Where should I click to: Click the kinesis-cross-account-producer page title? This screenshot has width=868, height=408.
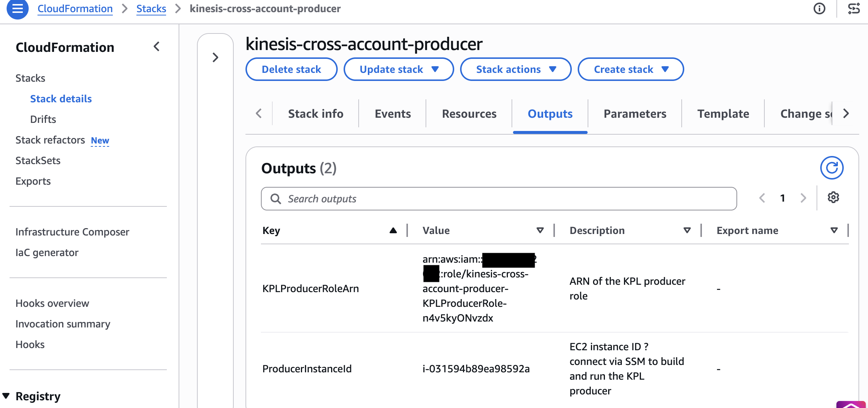coord(364,44)
